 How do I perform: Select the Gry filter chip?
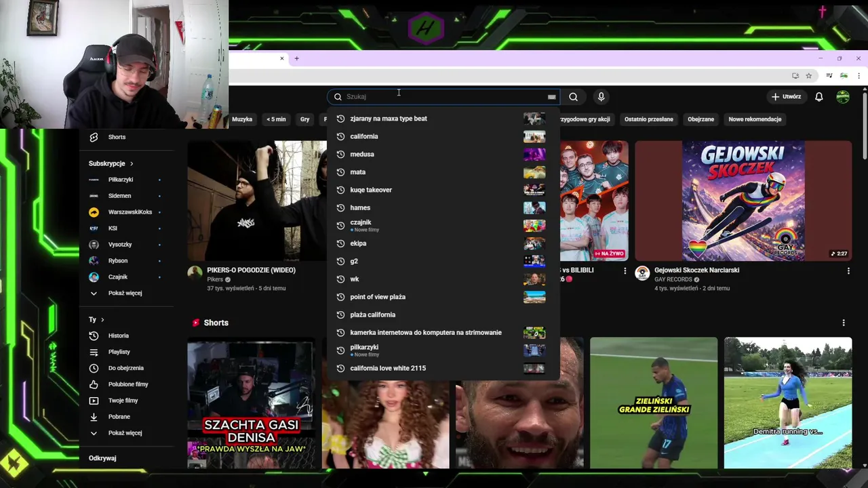coord(304,119)
